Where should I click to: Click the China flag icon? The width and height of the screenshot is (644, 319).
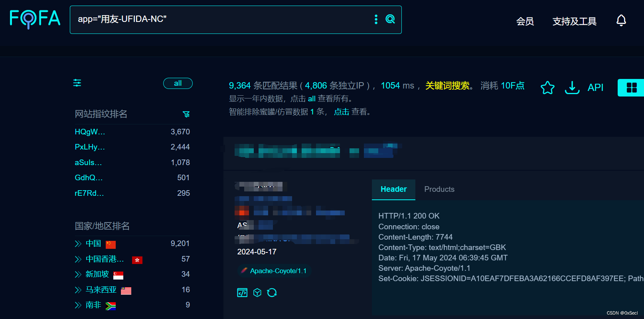coord(111,244)
